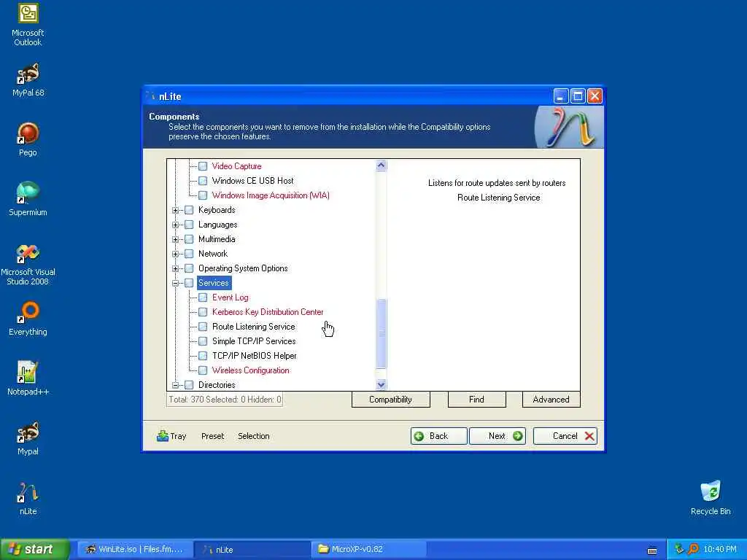Expand Operating System Options node

pyautogui.click(x=175, y=268)
